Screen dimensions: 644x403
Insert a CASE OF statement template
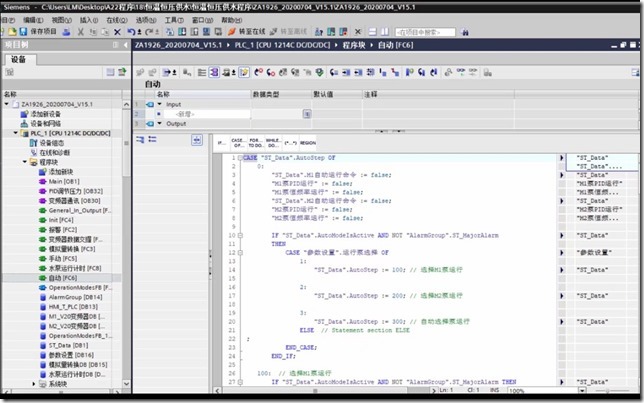coord(238,143)
